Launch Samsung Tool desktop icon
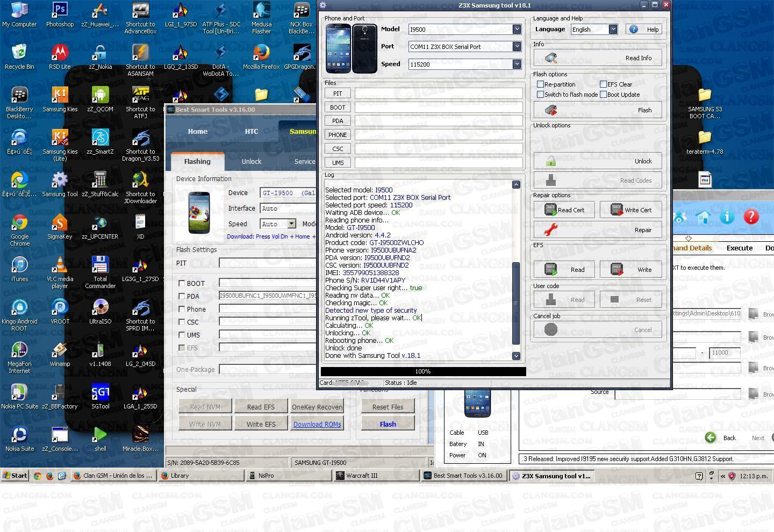The height and width of the screenshot is (532, 774). click(x=60, y=184)
